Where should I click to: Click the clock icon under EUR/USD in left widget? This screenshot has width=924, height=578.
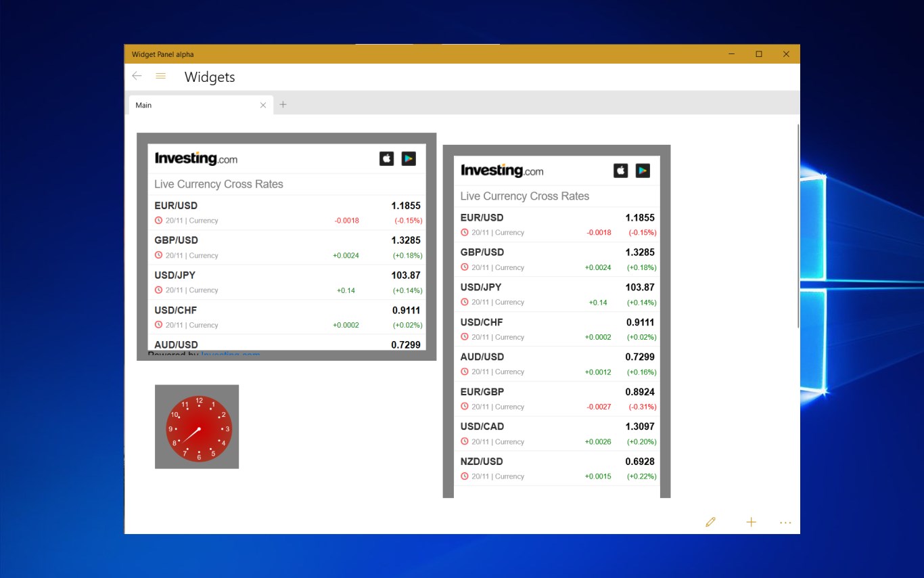pyautogui.click(x=158, y=220)
